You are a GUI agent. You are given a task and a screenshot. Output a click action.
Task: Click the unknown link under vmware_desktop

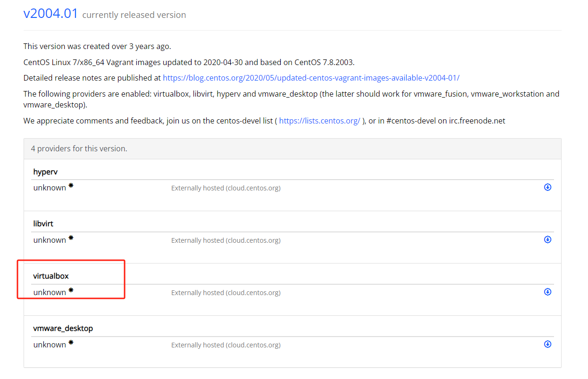click(50, 345)
